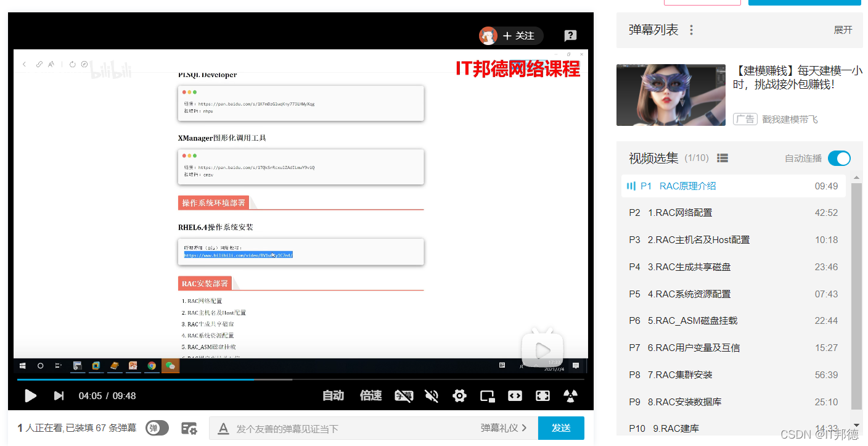Open the uploader's avatar
Viewport: 868px width, 446px height.
pos(488,36)
